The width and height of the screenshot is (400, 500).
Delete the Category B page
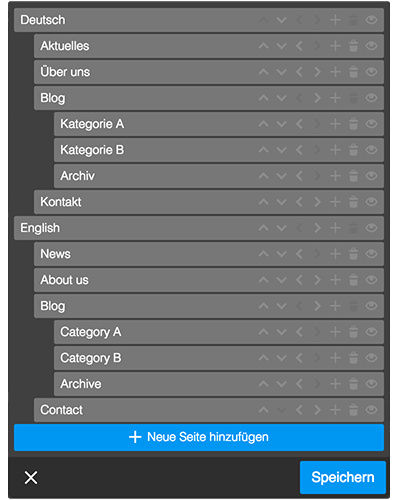[x=353, y=358]
